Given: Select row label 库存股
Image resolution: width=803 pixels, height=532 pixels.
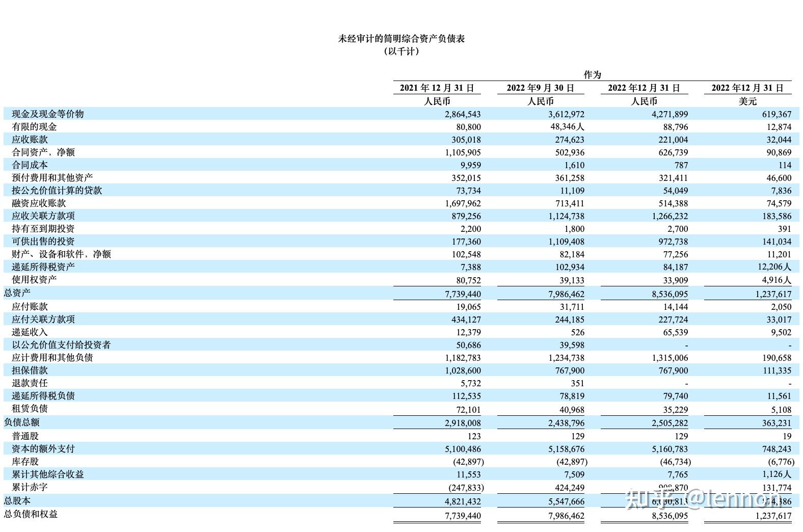Looking at the screenshot, I should tap(25, 461).
